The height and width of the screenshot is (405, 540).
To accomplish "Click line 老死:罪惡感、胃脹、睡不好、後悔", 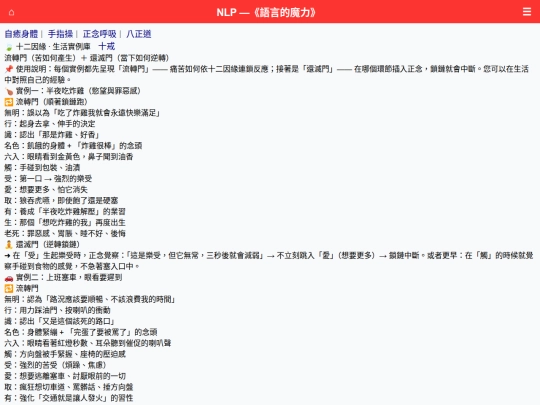I will point(65,234).
